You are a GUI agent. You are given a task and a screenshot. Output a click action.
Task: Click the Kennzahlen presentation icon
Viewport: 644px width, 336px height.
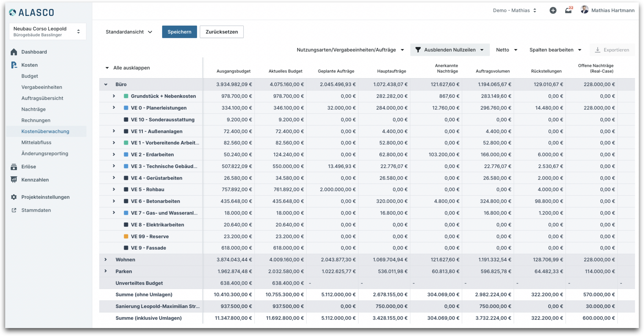point(14,180)
